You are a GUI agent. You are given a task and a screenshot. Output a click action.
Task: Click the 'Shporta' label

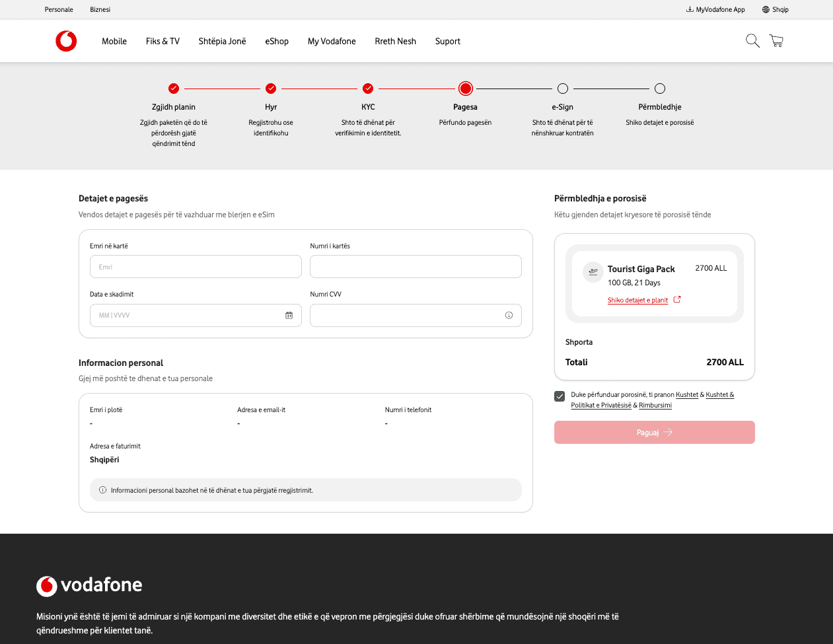coord(579,342)
